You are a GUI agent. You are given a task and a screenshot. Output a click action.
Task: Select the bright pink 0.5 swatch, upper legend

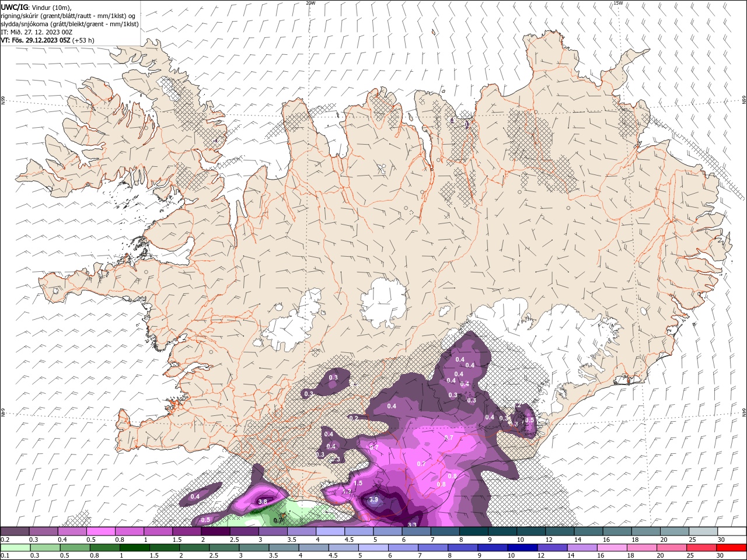pos(100,531)
